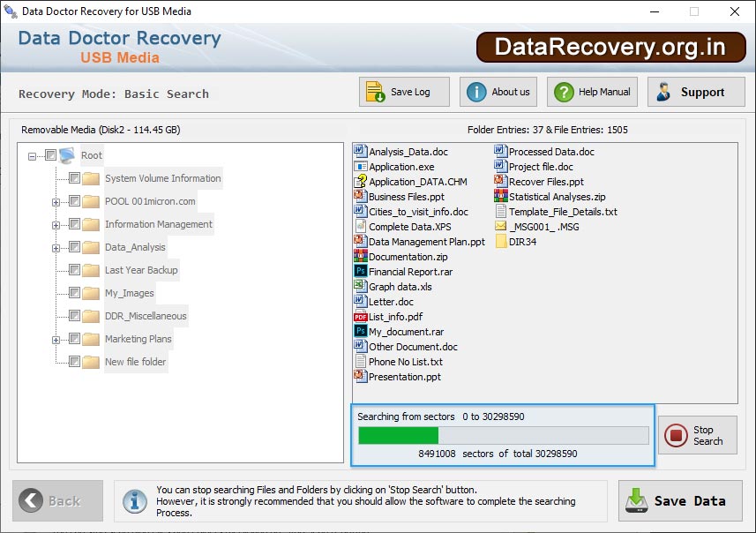Expand the Information Management folder
Image resolution: width=756 pixels, height=533 pixels.
coord(56,225)
